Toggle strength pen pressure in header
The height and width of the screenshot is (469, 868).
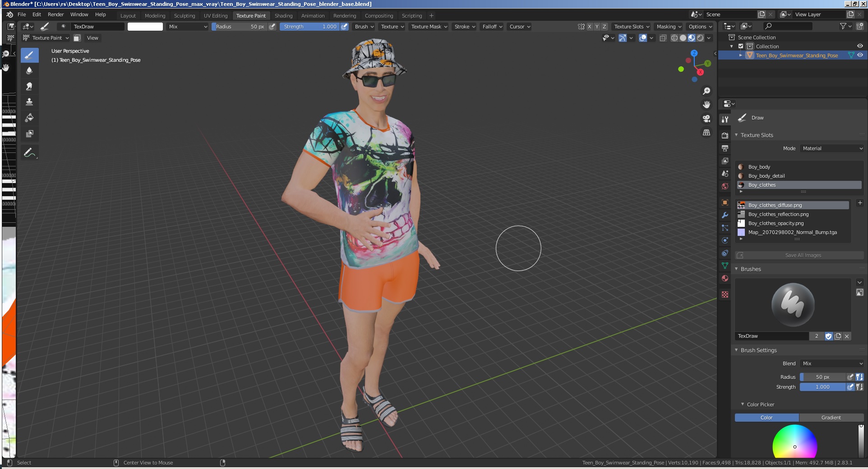[344, 27]
